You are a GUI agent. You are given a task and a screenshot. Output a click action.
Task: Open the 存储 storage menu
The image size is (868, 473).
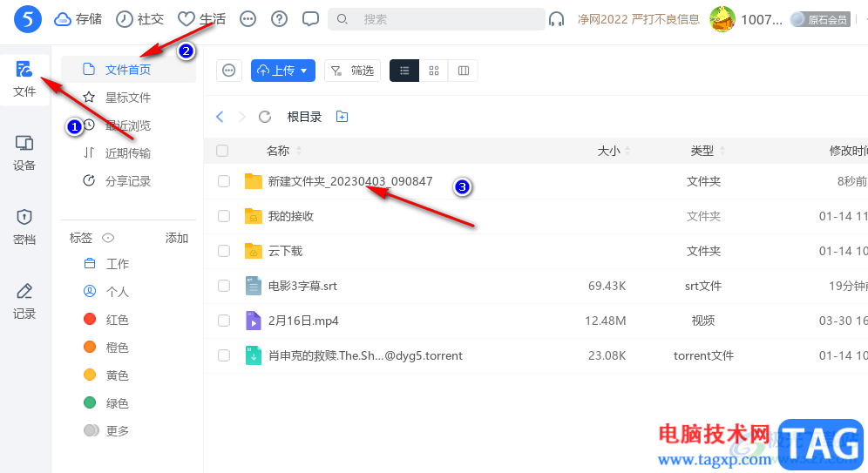click(78, 19)
